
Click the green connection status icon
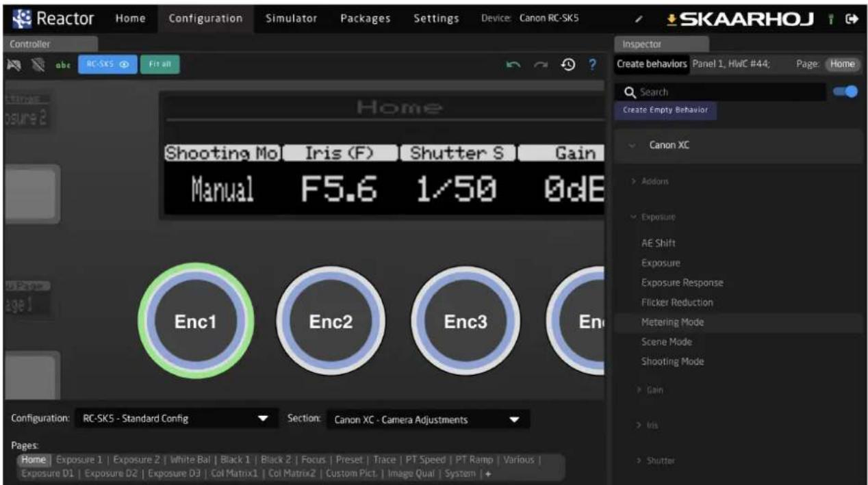click(x=832, y=19)
